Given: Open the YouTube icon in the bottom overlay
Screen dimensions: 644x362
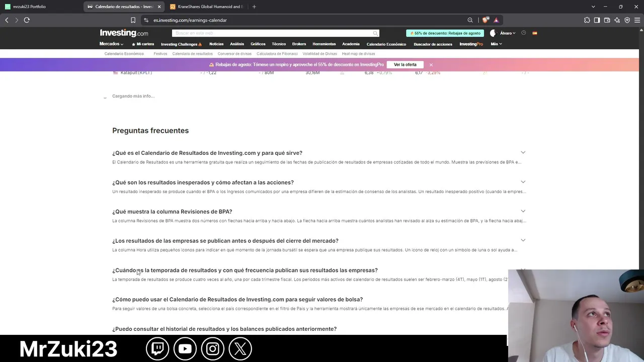Looking at the screenshot, I should 185,348.
